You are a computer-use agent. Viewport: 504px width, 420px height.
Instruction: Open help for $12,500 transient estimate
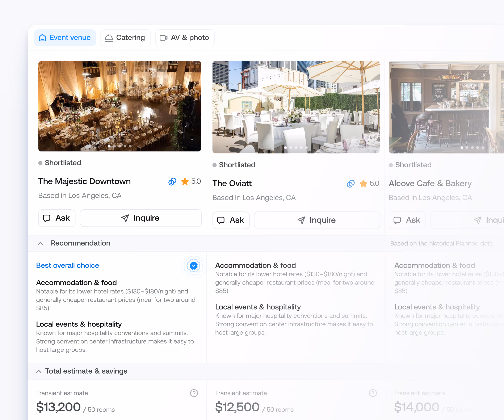(x=373, y=393)
